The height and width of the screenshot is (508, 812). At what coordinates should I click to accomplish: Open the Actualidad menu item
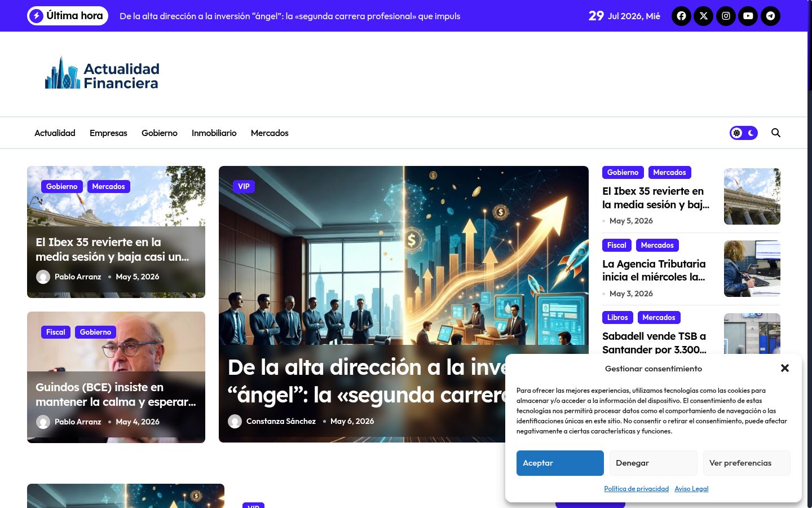pyautogui.click(x=55, y=133)
